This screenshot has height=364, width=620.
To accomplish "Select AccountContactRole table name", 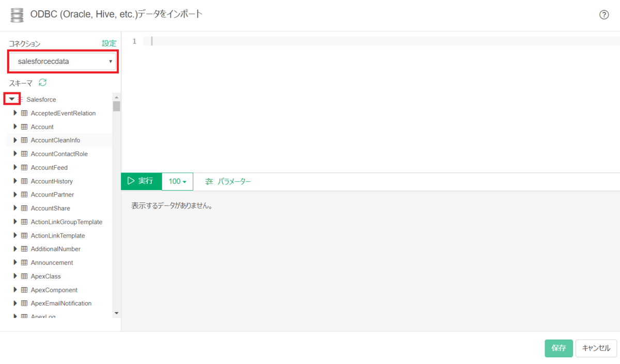I will coord(59,154).
